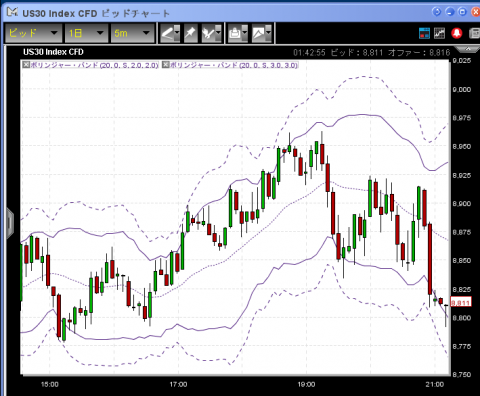The height and width of the screenshot is (396, 480).
Task: Click the mini chart icon in top right
Action: (x=439, y=33)
